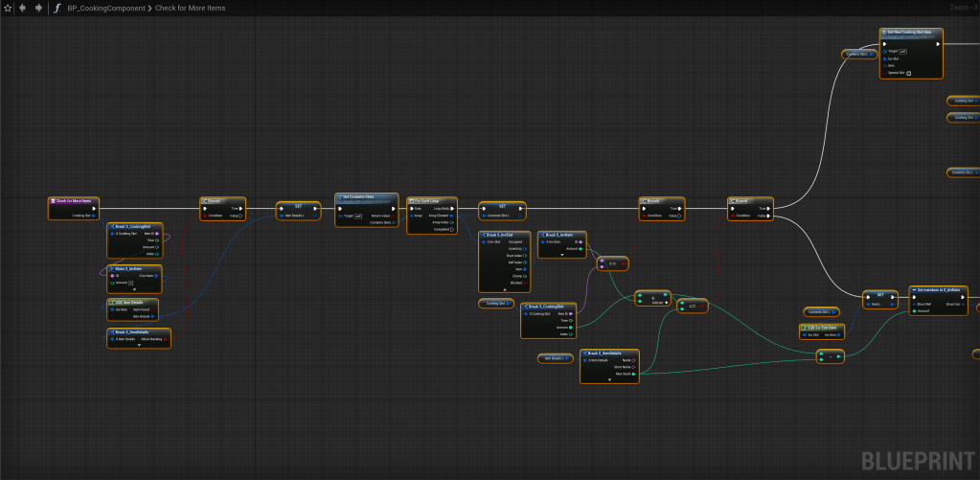Select the less-or-equal (<=) comparison node

(692, 308)
